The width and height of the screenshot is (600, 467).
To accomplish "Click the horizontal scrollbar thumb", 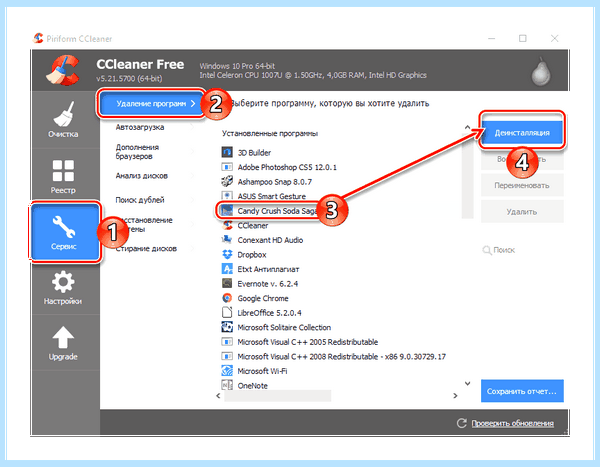I will coord(278,396).
